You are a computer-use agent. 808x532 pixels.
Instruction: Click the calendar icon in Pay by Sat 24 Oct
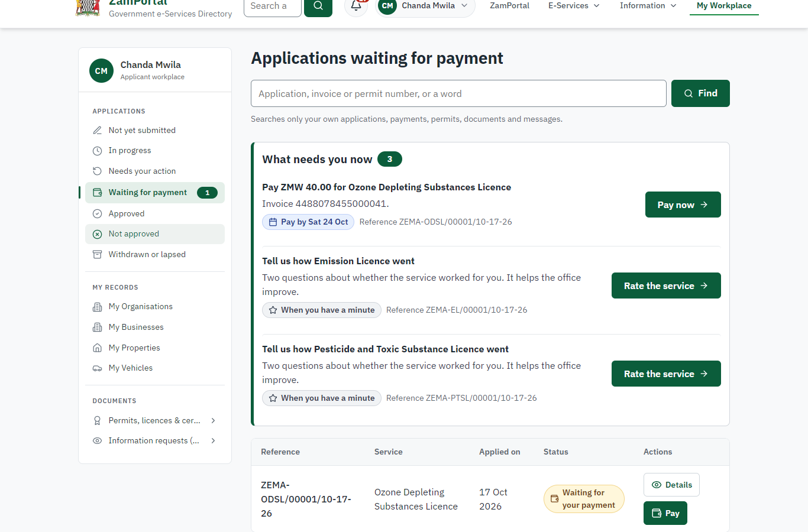click(273, 222)
